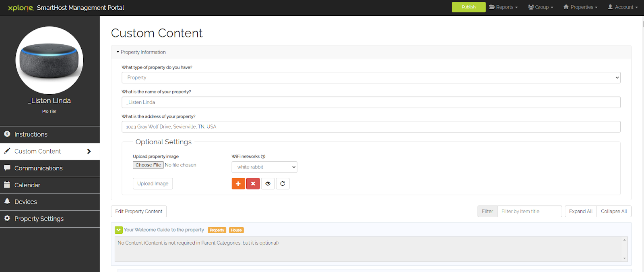Open the Account dropdown menu
Viewport: 644px width, 272px height.
[623, 7]
